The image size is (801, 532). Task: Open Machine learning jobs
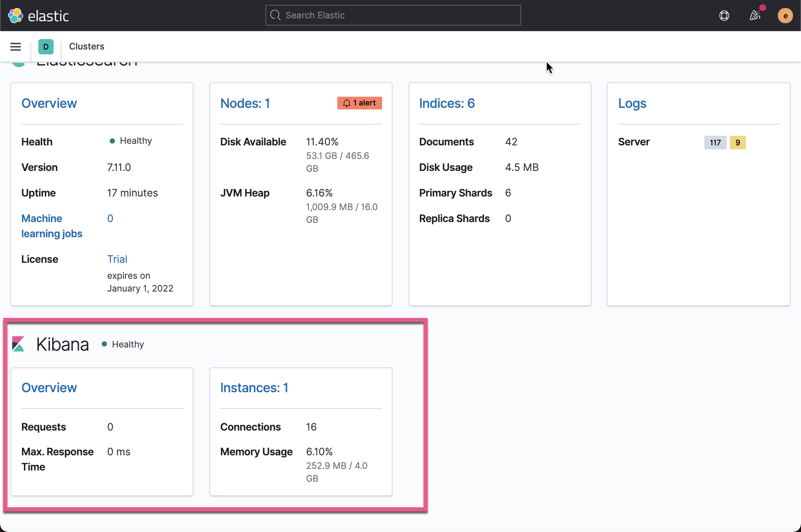52,226
